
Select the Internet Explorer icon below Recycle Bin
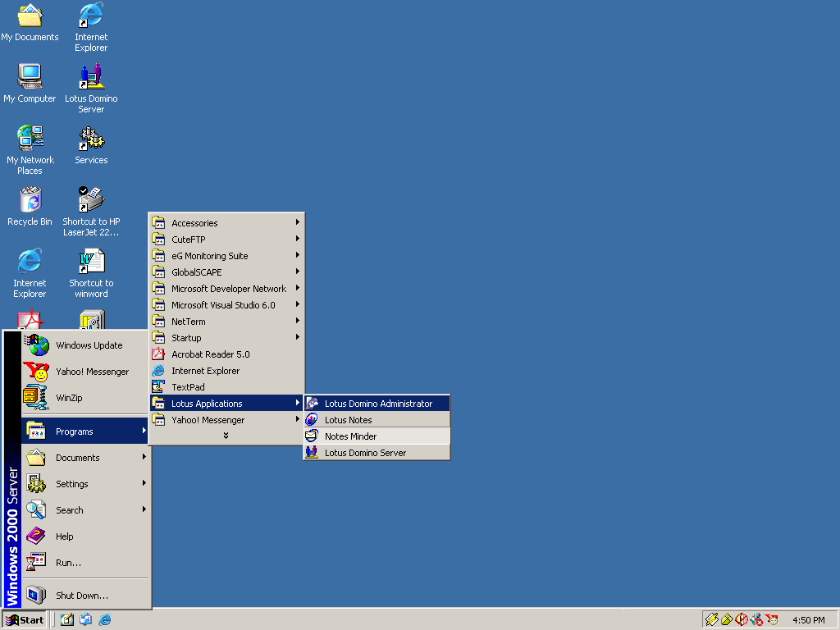tap(30, 273)
